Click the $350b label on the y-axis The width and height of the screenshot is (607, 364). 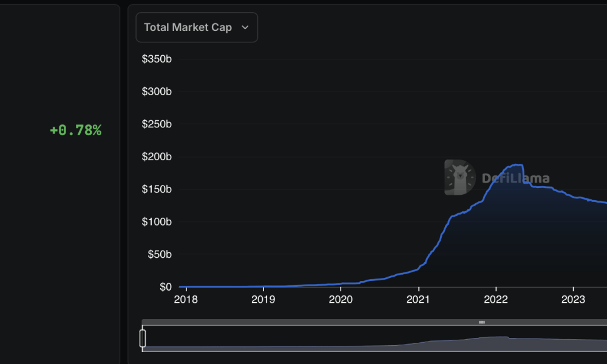pyautogui.click(x=157, y=59)
